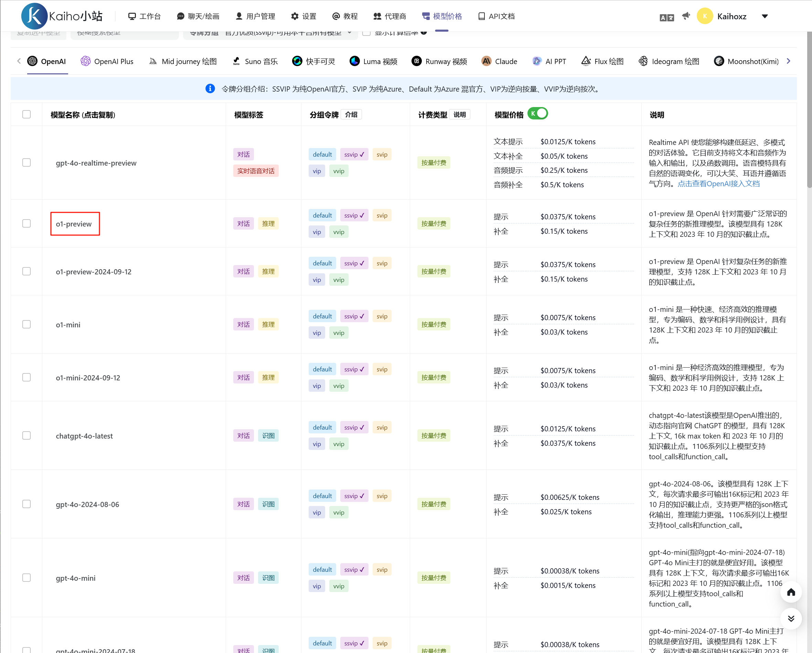Check the chatgpt-4o-latest row checkbox
Image resolution: width=812 pixels, height=653 pixels.
[x=26, y=435]
